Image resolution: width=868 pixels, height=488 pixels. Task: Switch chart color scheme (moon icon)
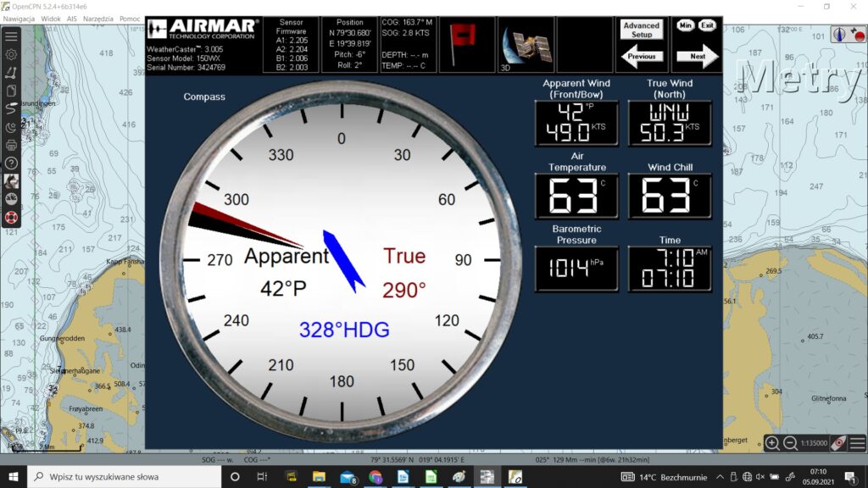[11, 127]
